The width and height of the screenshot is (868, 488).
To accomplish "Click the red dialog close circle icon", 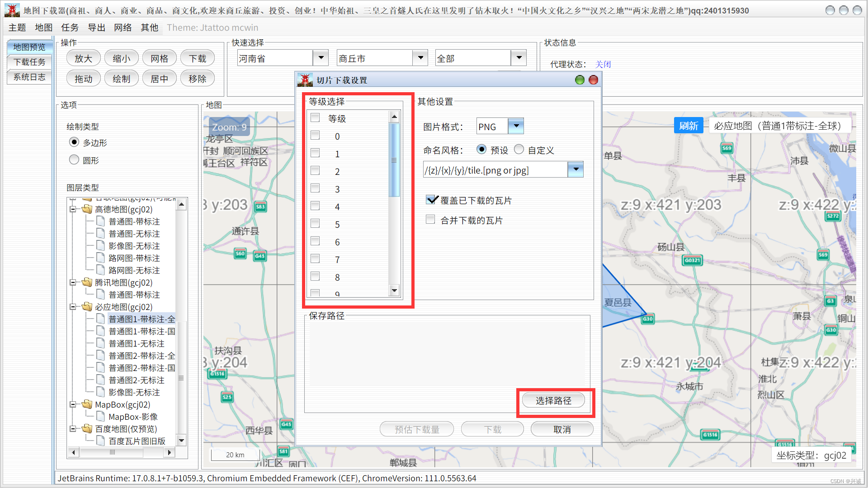I will click(x=594, y=80).
